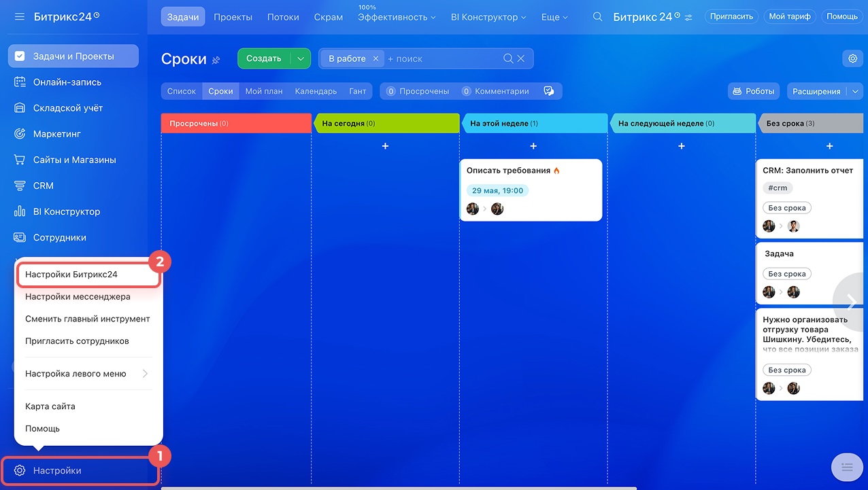Click the 29 мая, 19:00 deadline chip

click(497, 191)
